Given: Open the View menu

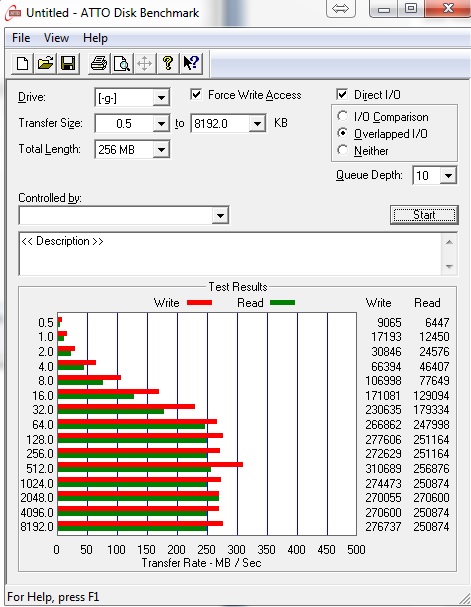Looking at the screenshot, I should pos(56,38).
